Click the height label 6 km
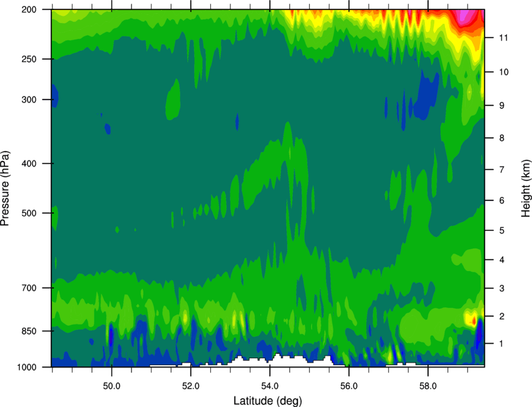Image resolution: width=532 pixels, height=407 pixels. 502,200
